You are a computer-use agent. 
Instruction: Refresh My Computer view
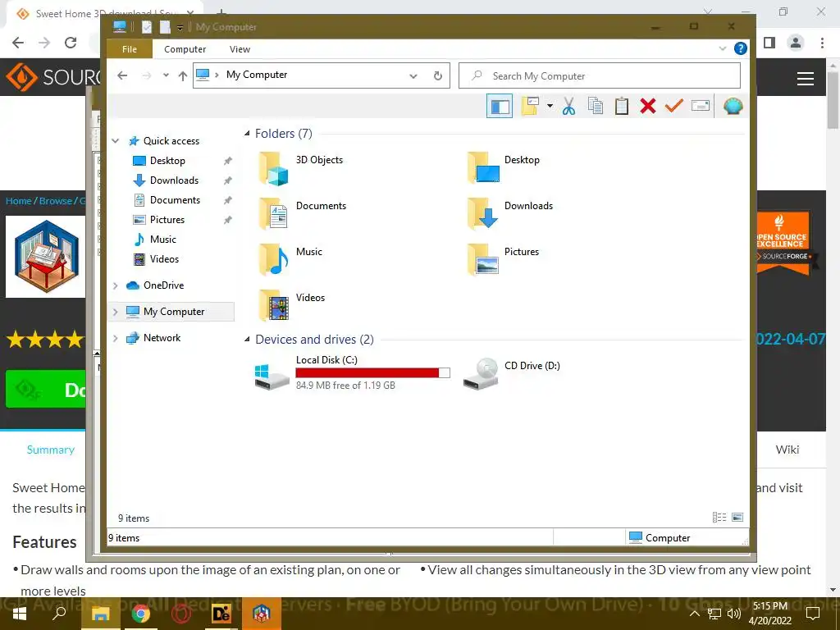coord(438,75)
